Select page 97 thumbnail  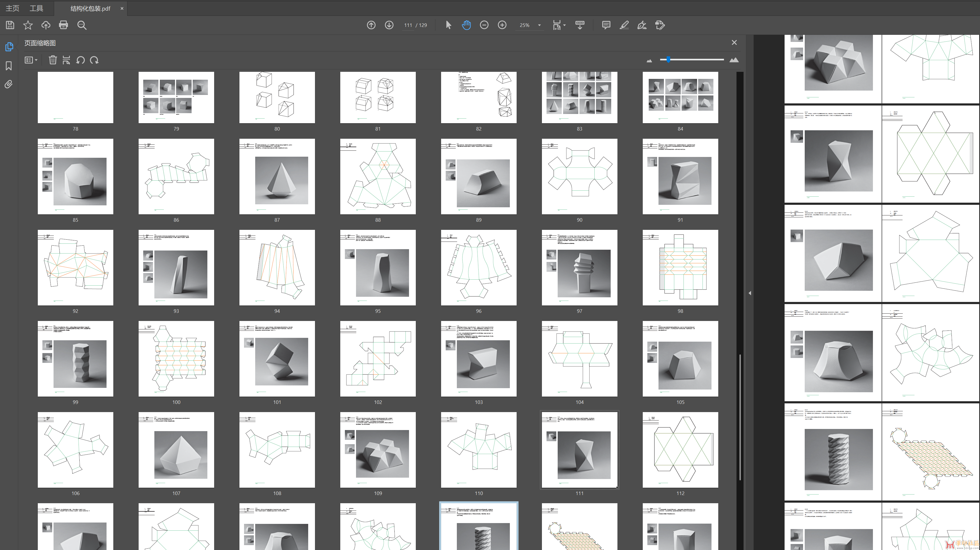tap(579, 267)
